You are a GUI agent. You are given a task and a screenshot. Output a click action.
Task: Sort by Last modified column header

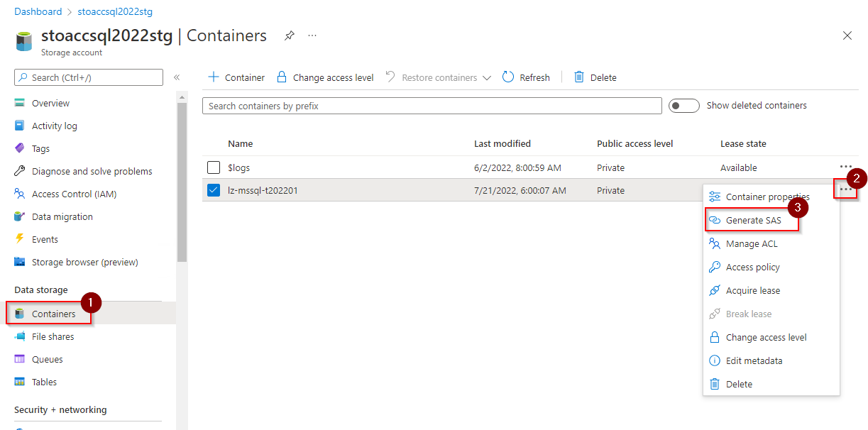pos(502,144)
